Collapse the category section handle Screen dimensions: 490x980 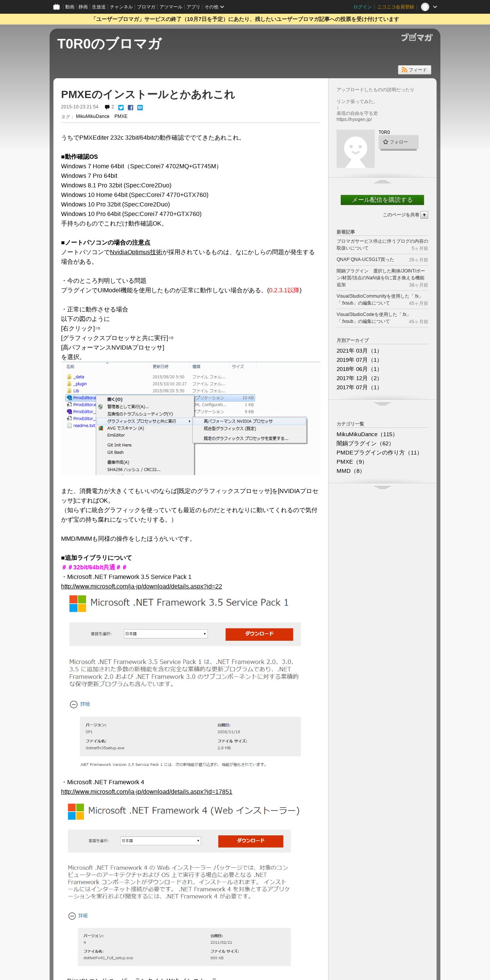382,487
